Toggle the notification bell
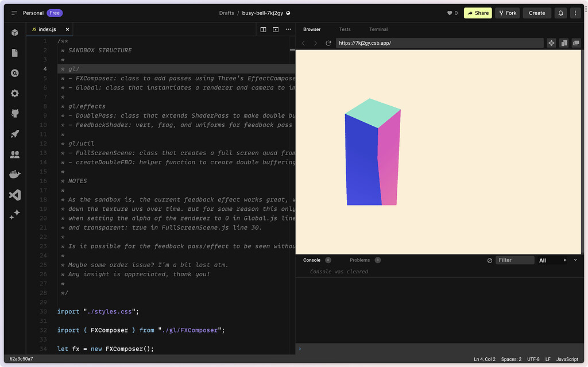 click(x=560, y=13)
